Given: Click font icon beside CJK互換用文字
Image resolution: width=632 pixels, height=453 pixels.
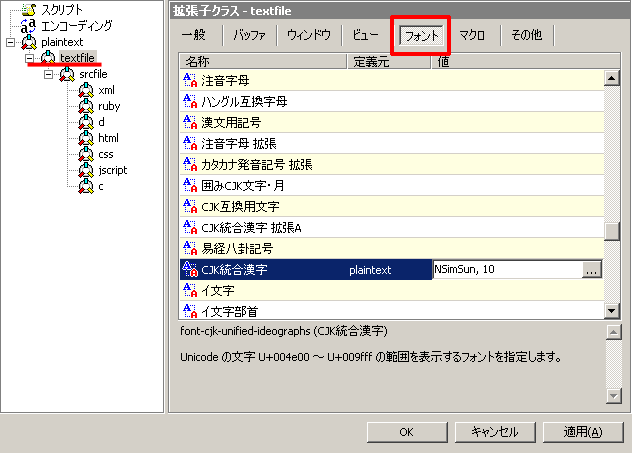Looking at the screenshot, I should pos(190,206).
